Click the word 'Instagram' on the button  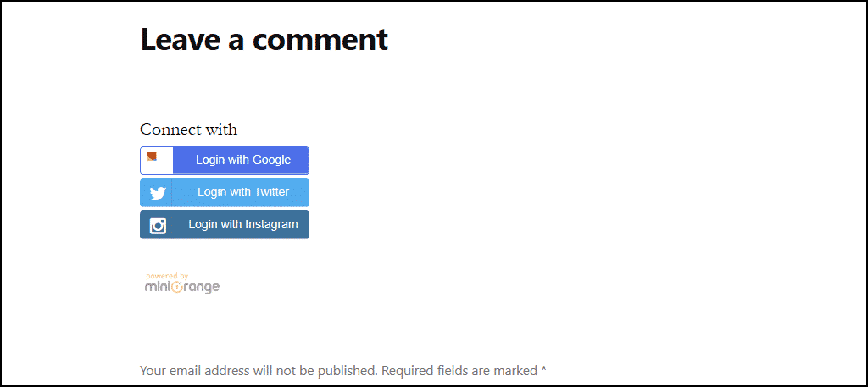(272, 225)
